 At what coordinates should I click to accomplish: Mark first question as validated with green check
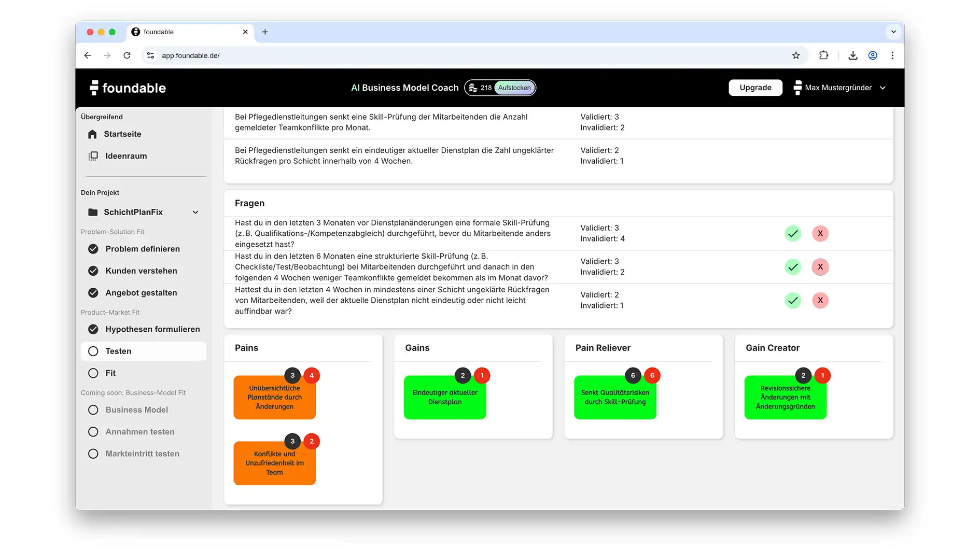tap(792, 234)
